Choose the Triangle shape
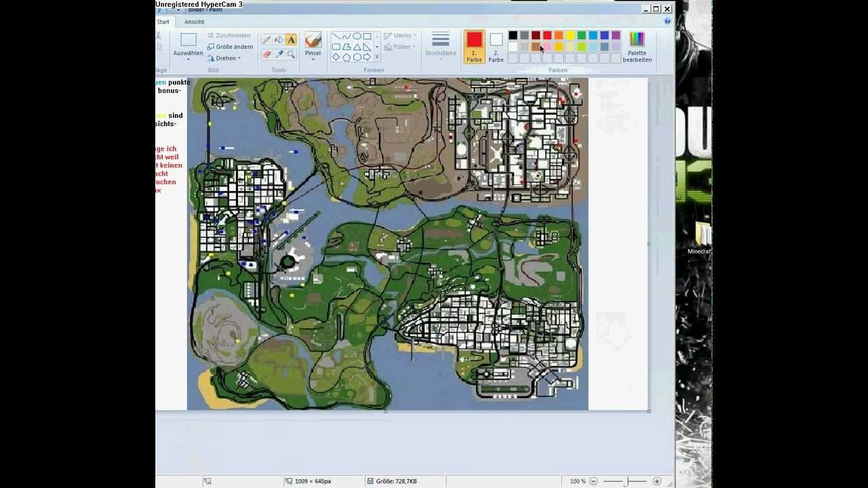Image resolution: width=868 pixels, height=488 pixels. coord(357,47)
